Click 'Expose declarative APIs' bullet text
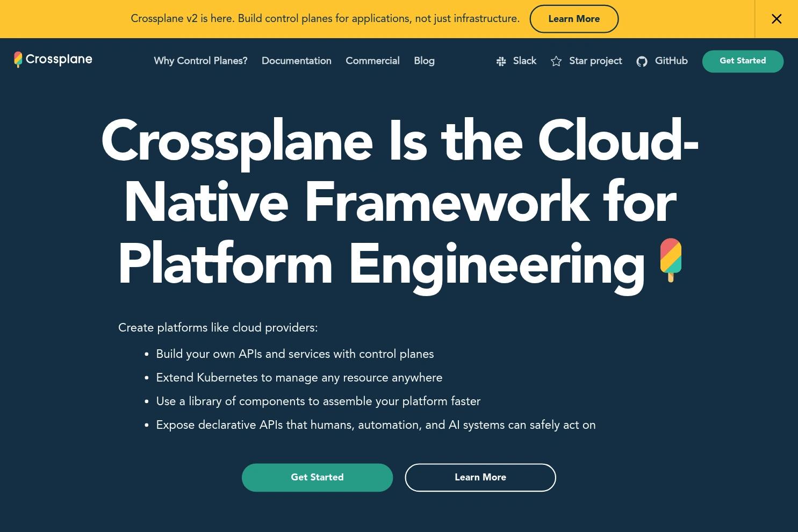This screenshot has height=532, width=798. tap(376, 425)
